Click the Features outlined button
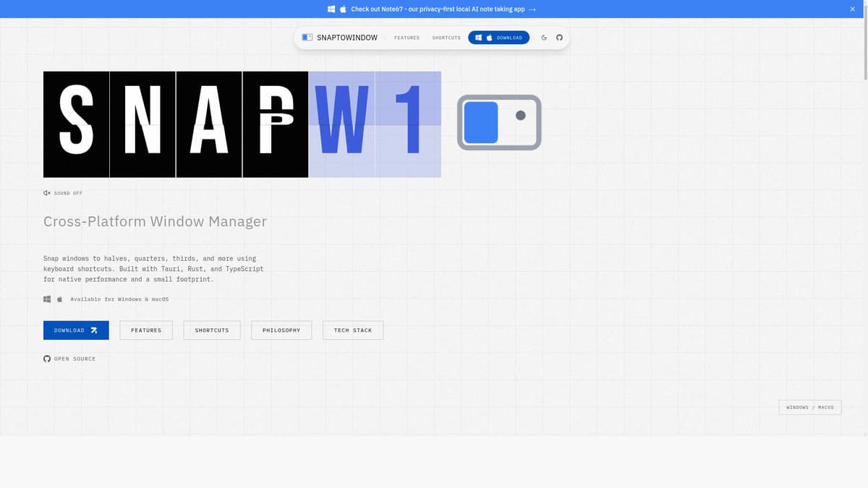868x488 pixels. click(x=146, y=330)
